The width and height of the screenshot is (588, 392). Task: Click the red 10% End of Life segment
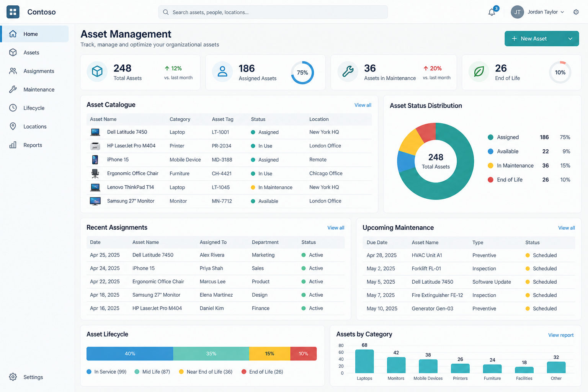point(304,354)
